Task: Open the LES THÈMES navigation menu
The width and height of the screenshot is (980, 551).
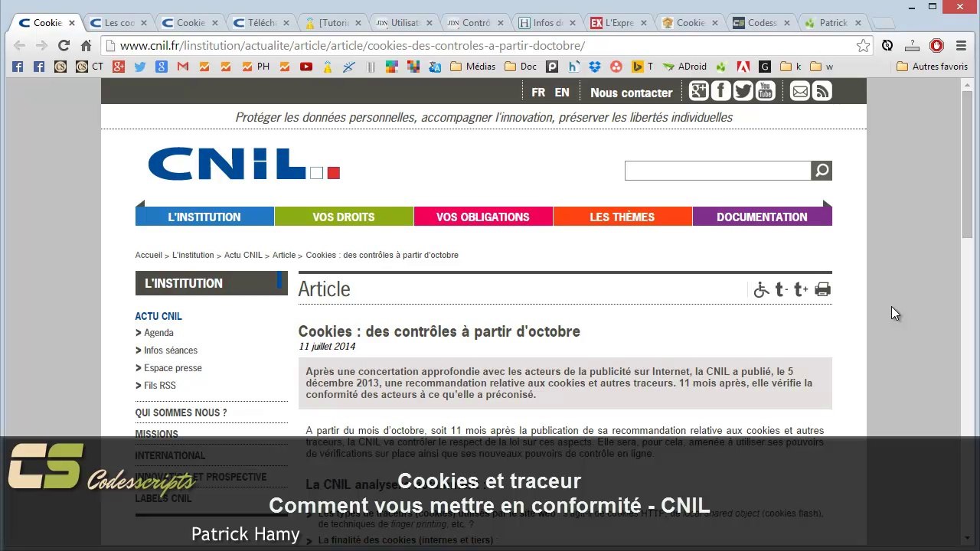Action: pos(622,217)
